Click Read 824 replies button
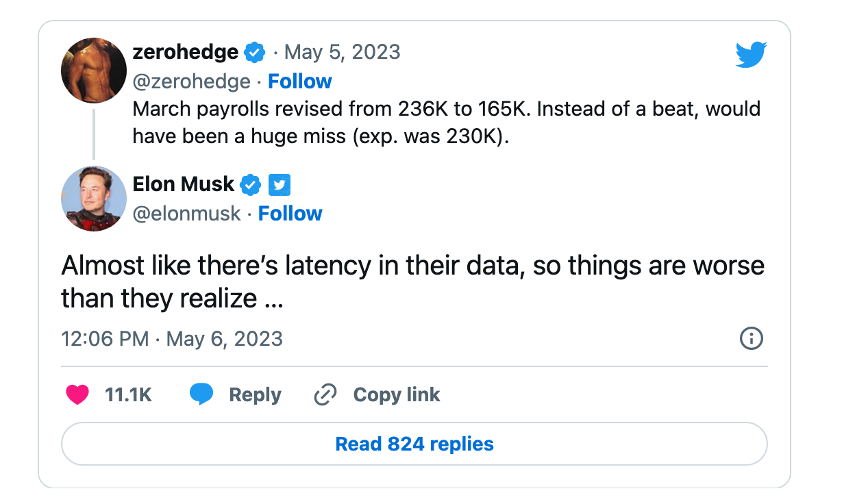855x504 pixels. (414, 444)
